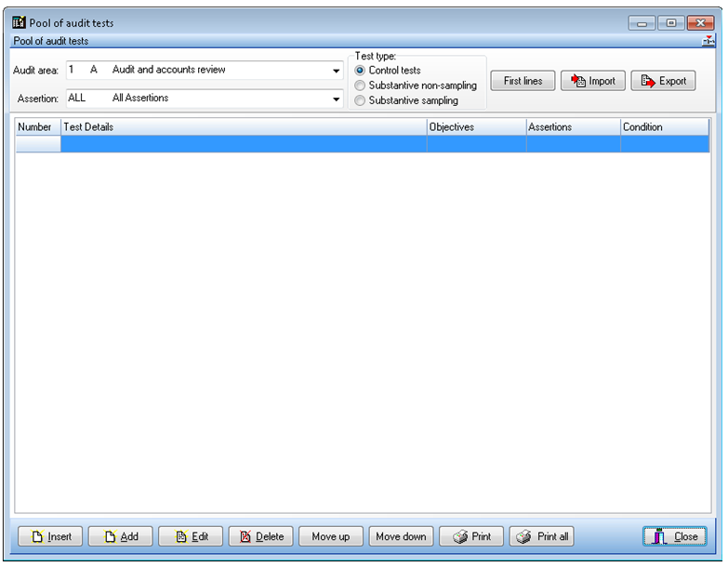Click the Delete button

pos(261,536)
